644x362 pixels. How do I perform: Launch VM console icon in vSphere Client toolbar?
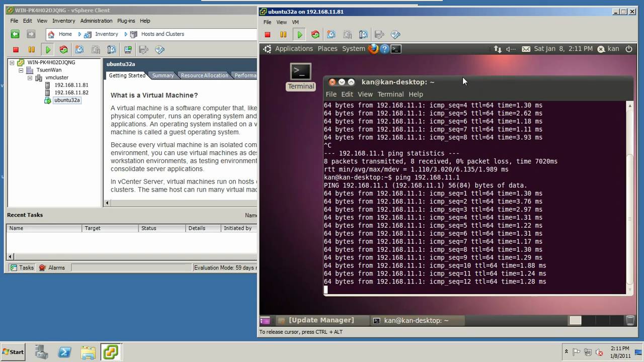pos(128,50)
